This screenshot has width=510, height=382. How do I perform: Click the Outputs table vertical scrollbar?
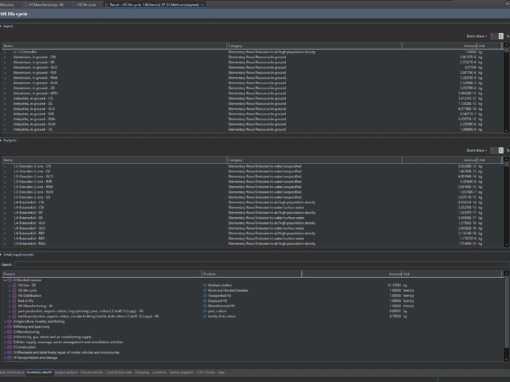pyautogui.click(x=507, y=202)
